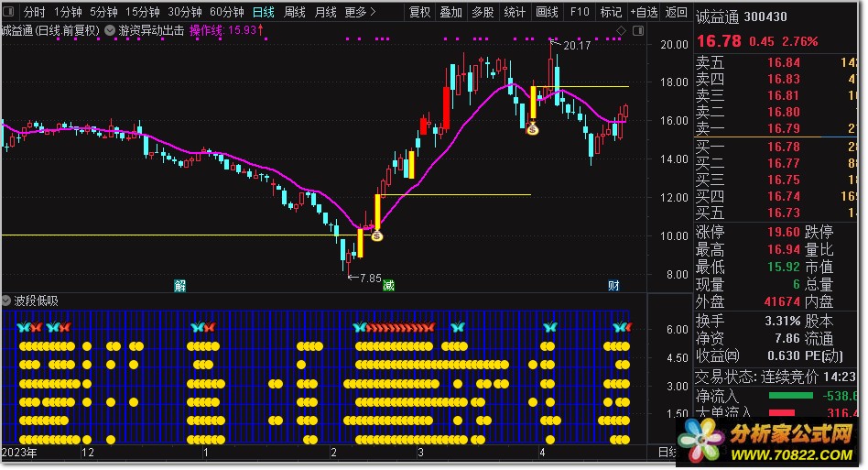Open the 复权 adjustment option
Image resolution: width=868 pixels, height=470 pixels.
tap(419, 12)
